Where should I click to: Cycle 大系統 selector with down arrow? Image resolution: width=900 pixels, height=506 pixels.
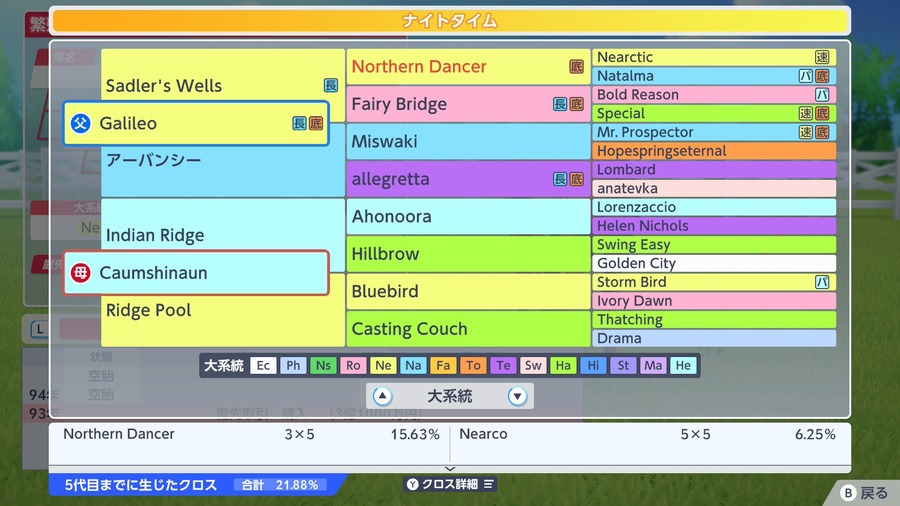(x=517, y=396)
